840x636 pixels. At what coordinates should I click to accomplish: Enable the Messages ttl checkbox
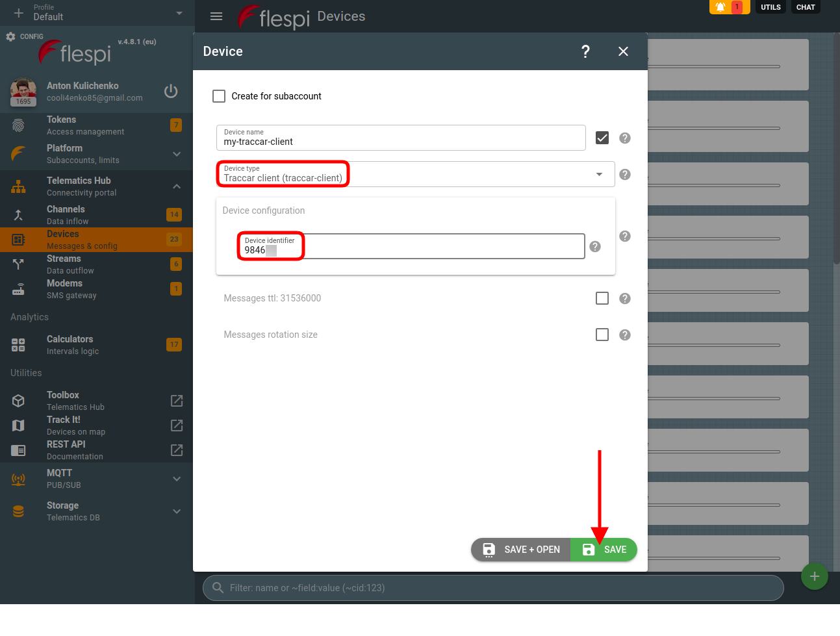[602, 298]
